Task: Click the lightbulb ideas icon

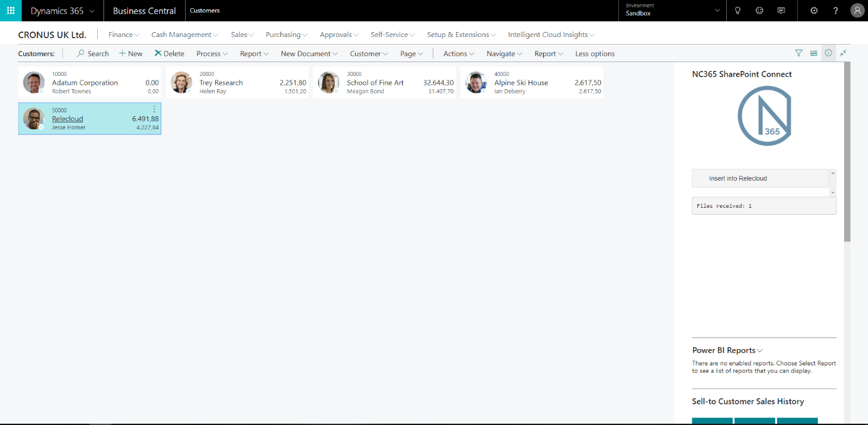Action: pyautogui.click(x=738, y=11)
